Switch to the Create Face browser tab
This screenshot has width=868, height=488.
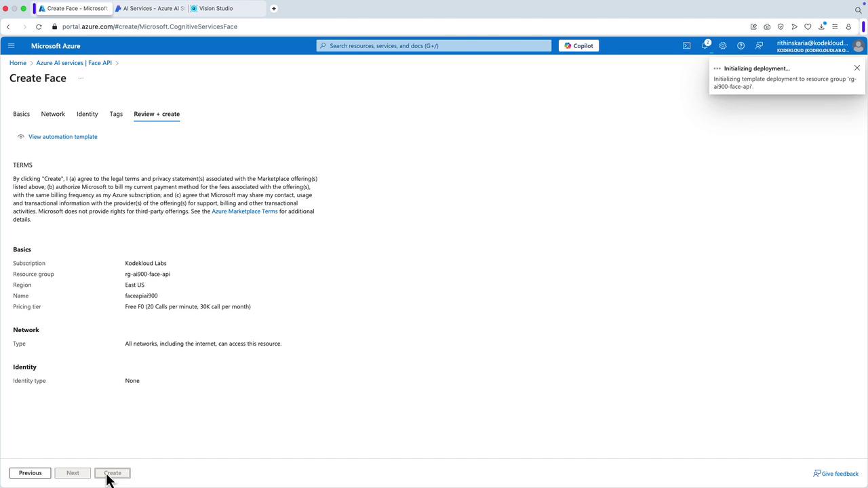tap(73, 9)
